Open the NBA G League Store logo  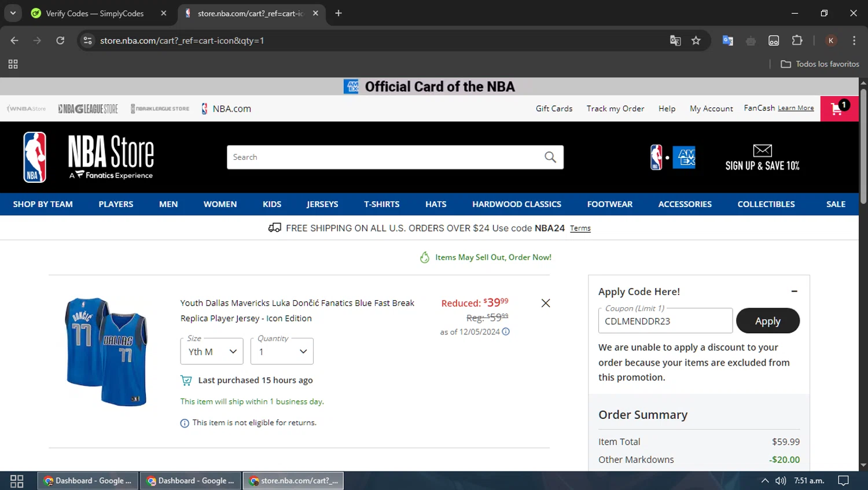[x=88, y=109]
